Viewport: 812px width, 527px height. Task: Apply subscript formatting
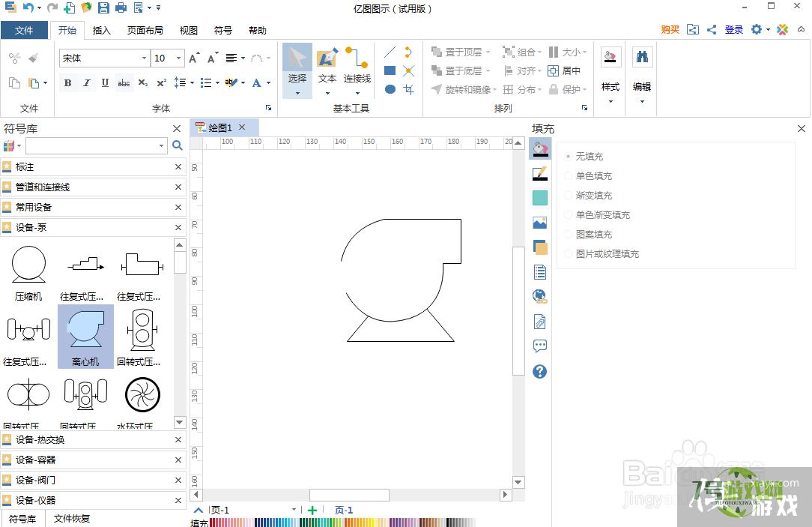[143, 83]
